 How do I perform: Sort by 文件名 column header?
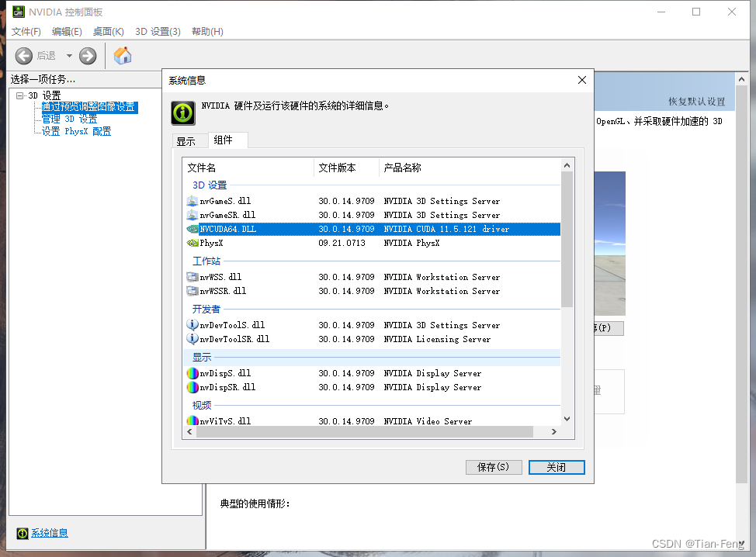tap(249, 168)
